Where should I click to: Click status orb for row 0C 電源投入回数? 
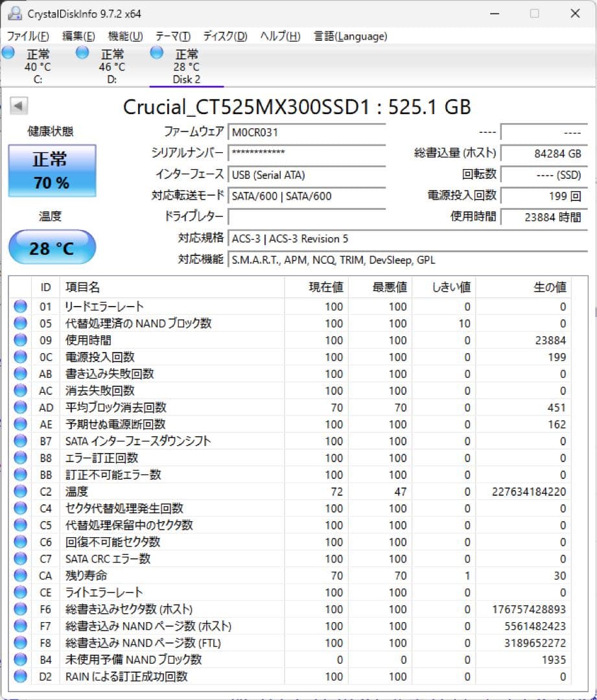coord(20,356)
